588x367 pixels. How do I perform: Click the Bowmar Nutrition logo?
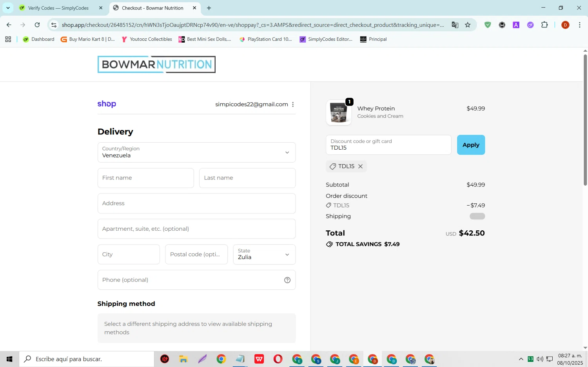point(156,64)
